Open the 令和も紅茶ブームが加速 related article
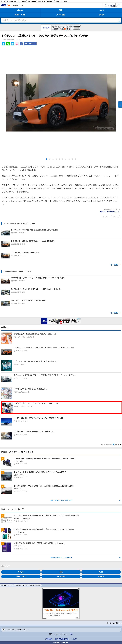 click(35, 334)
